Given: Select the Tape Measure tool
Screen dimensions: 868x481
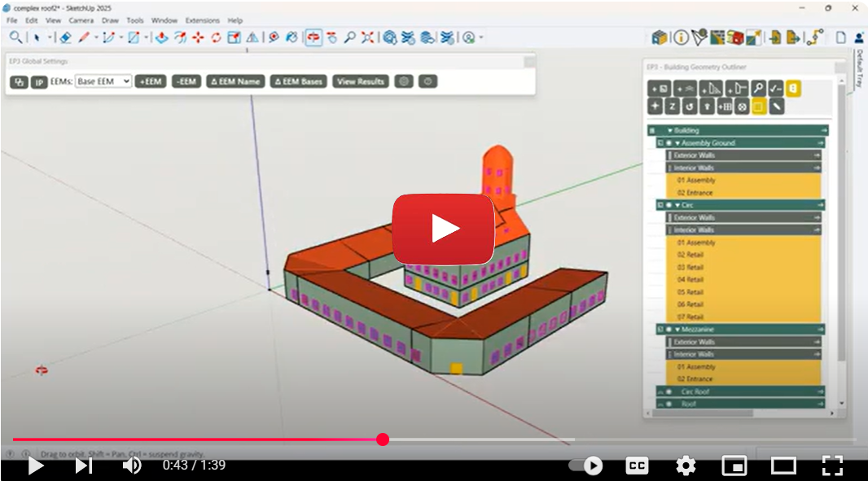Looking at the screenshot, I should click(274, 37).
